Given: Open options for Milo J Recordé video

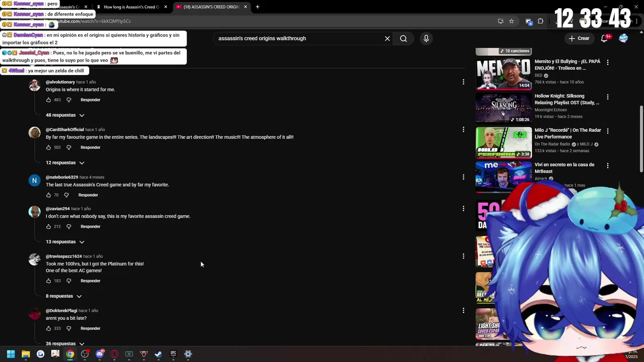Looking at the screenshot, I should 608,131.
